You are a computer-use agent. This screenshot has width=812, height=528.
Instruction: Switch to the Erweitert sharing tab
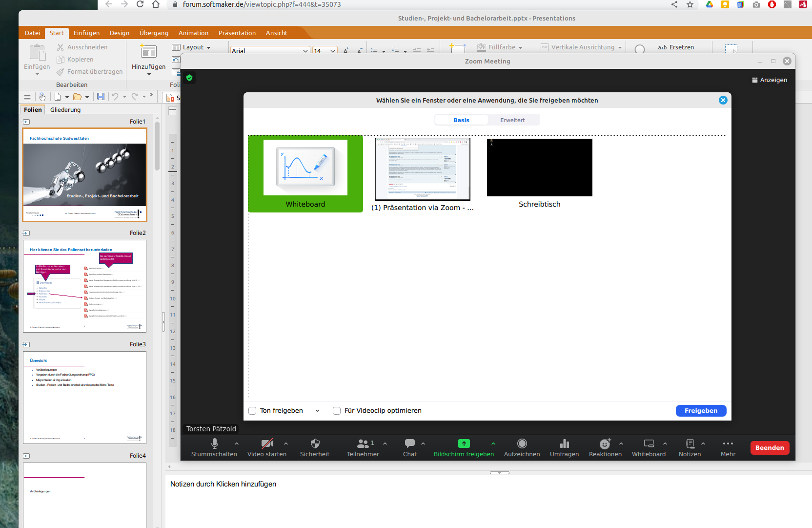click(x=512, y=120)
